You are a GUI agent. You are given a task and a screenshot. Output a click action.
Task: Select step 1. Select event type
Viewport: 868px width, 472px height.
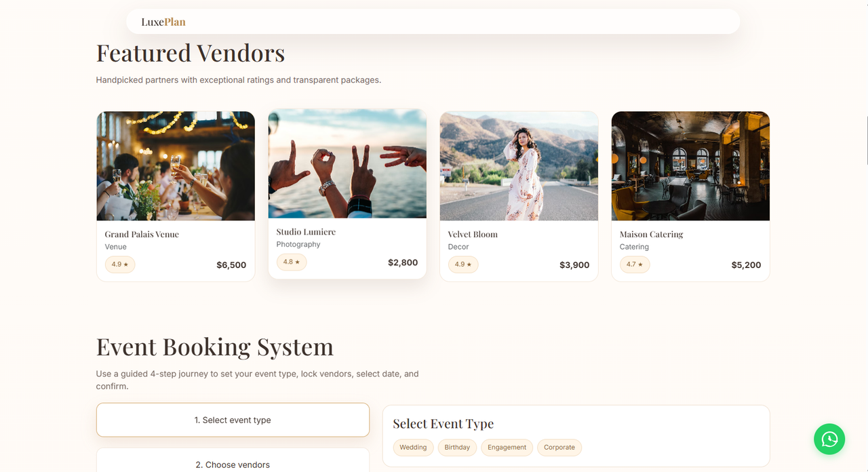[233, 420]
